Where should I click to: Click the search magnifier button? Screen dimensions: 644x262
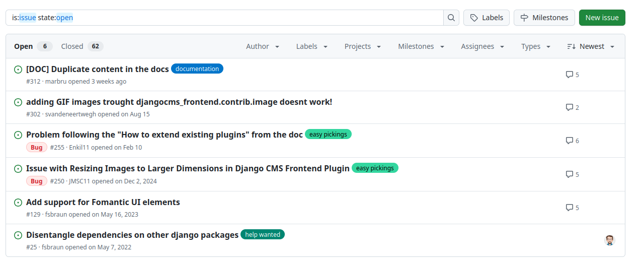click(x=451, y=18)
